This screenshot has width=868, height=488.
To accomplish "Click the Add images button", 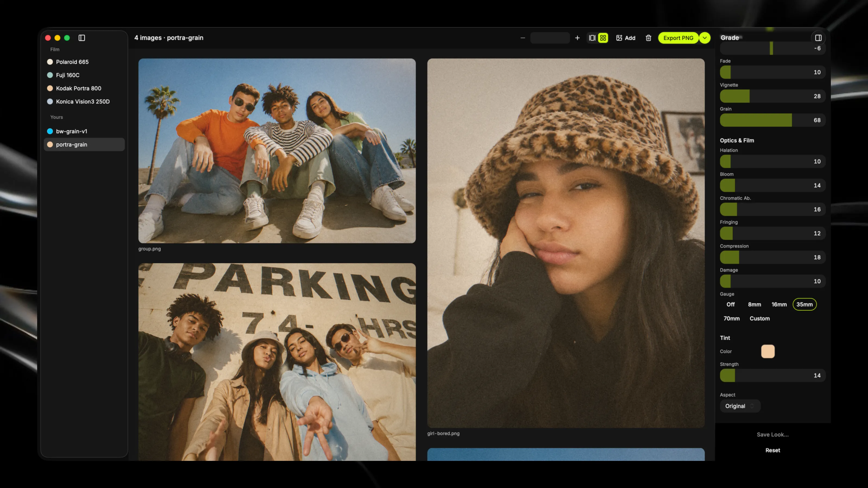I will coord(626,38).
